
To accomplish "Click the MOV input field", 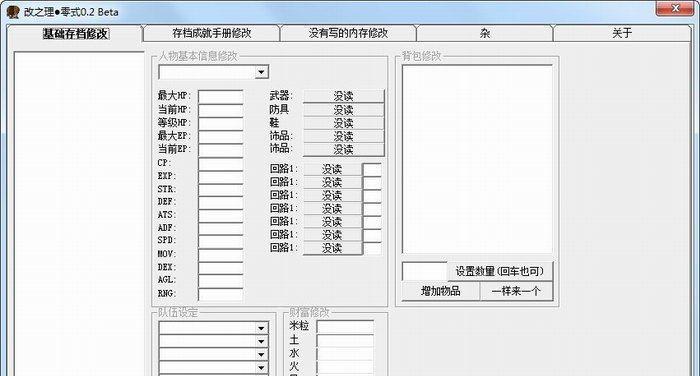I will (221, 254).
